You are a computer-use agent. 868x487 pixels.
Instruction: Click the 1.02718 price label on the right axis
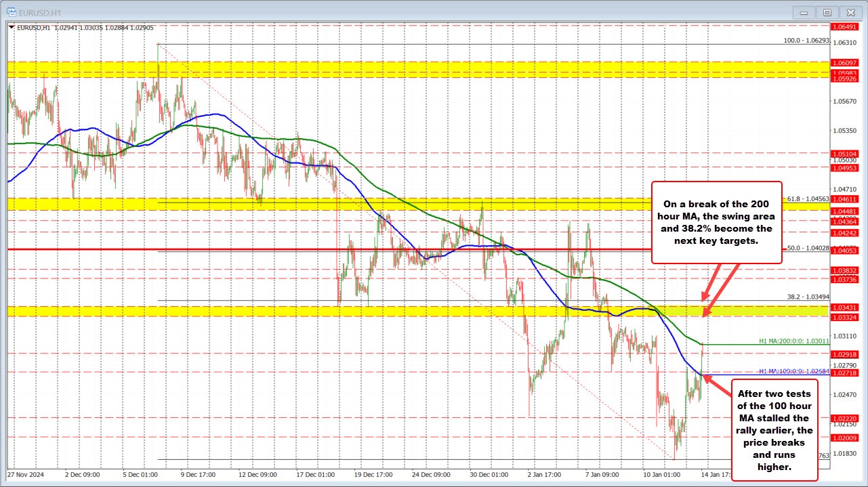coord(844,373)
